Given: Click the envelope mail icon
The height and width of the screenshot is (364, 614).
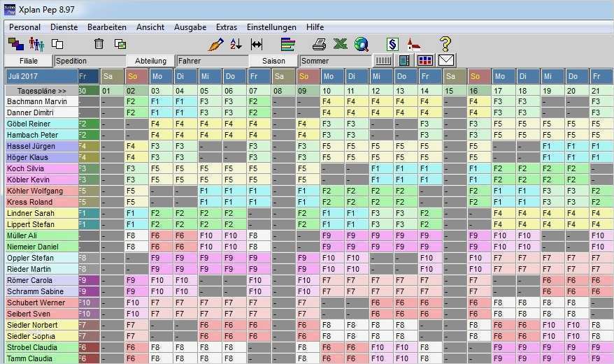Looking at the screenshot, I should (x=446, y=60).
